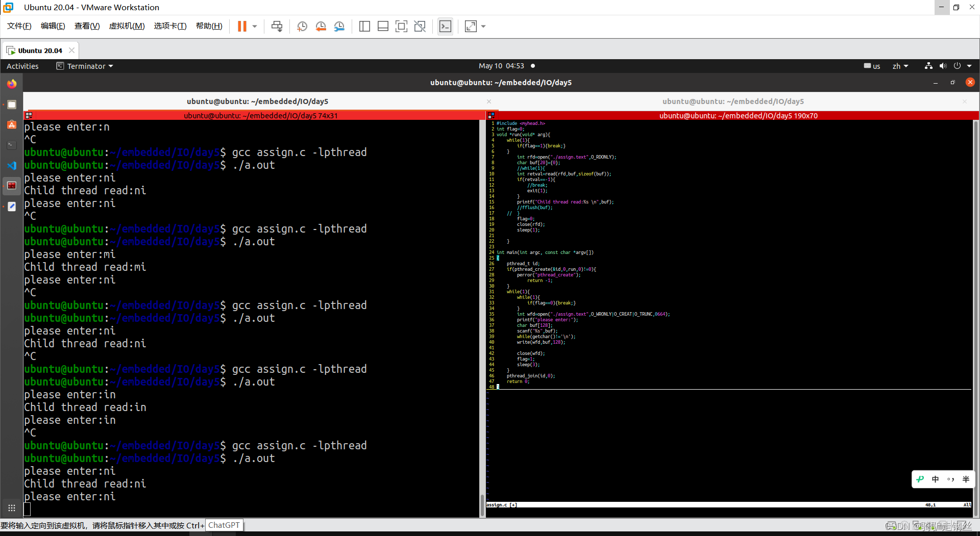Open the Terminator app menu

pos(85,66)
